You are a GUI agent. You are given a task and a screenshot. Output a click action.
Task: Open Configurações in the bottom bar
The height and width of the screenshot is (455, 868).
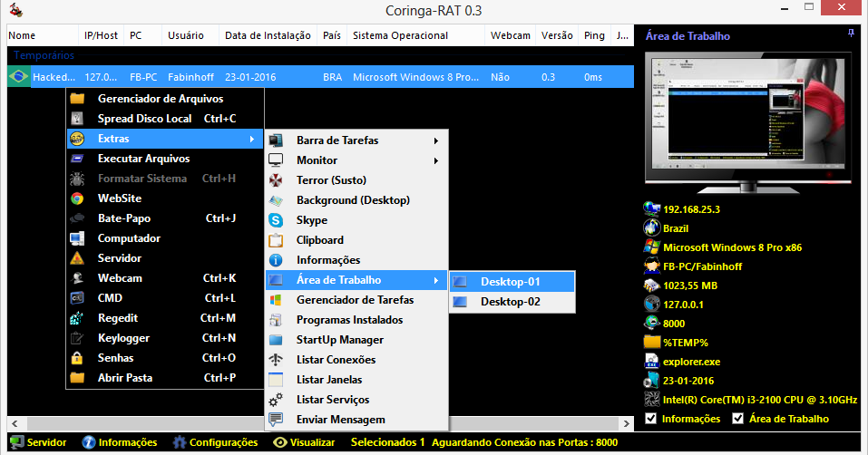click(215, 442)
